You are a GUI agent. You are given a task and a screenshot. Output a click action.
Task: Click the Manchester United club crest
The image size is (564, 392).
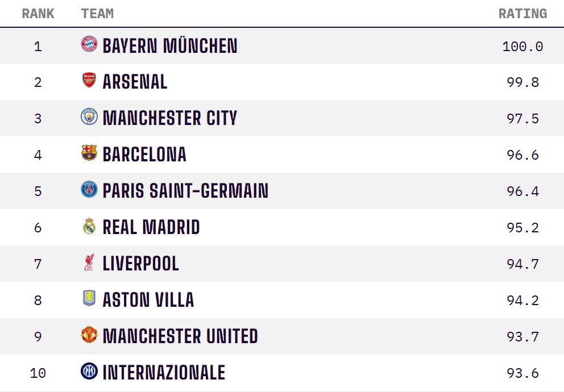[x=89, y=336]
